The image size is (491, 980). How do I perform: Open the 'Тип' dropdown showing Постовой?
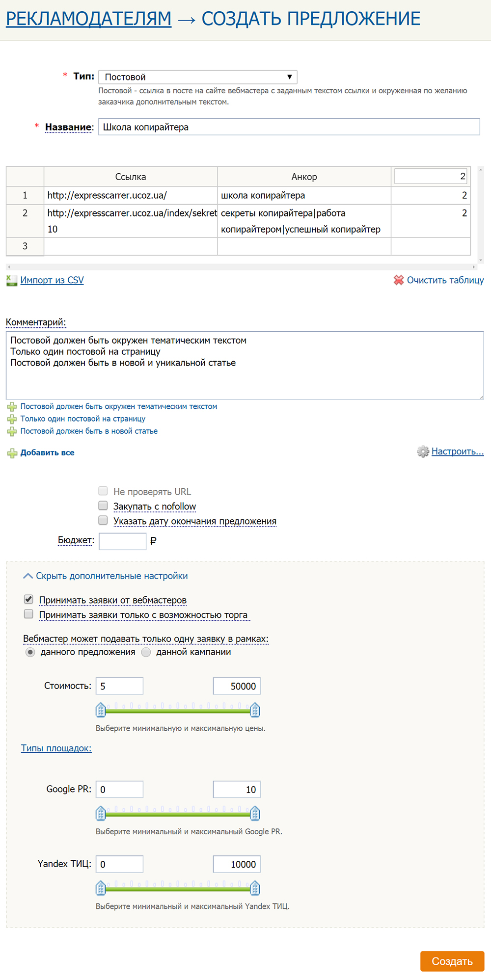coord(197,77)
